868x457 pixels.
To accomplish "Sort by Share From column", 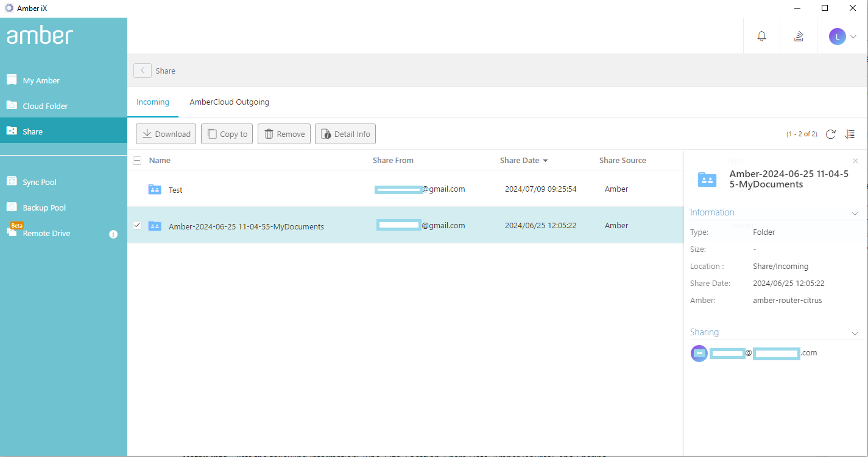I will click(393, 161).
